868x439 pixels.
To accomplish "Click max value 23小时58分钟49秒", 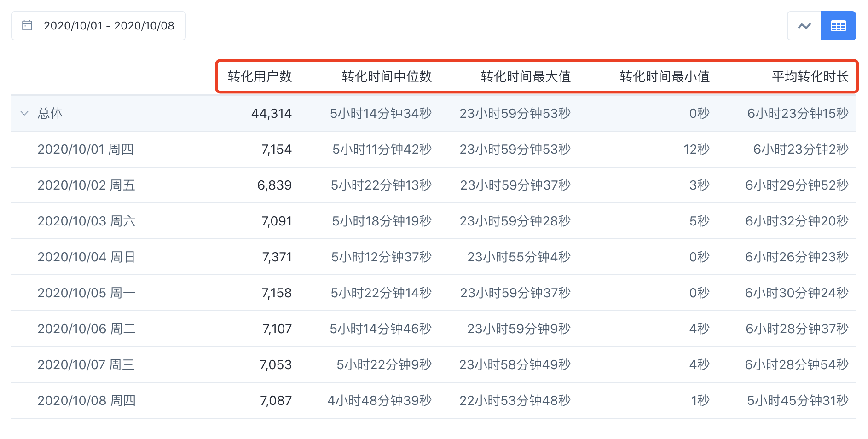I will click(515, 364).
